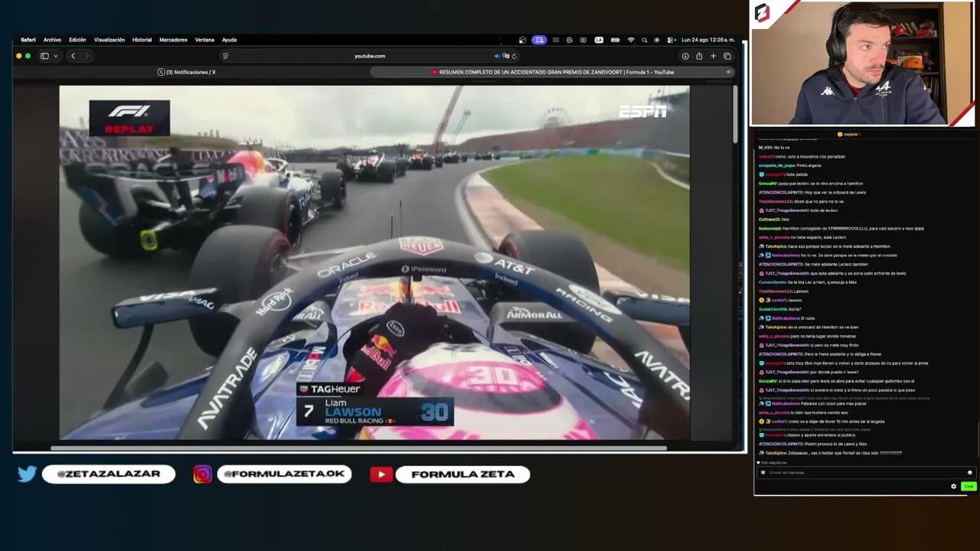This screenshot has width=980, height=551.
Task: Type in the chat message input field
Action: pos(864,472)
